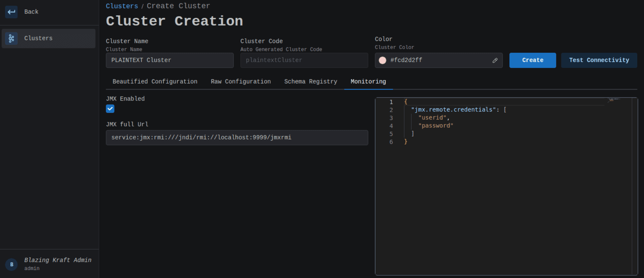Image resolution: width=644 pixels, height=278 pixels.
Task: Click into the JMX full Url field
Action: 237,137
